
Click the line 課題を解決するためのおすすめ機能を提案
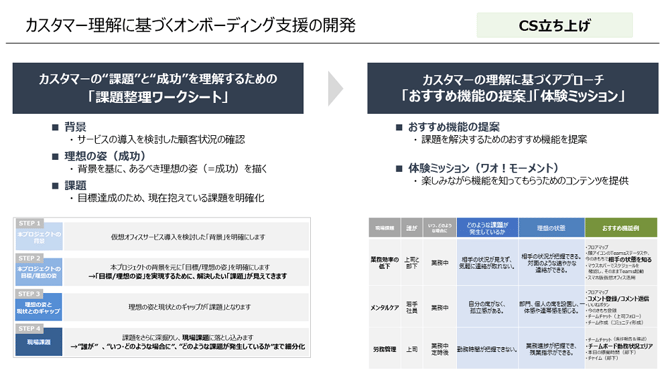coord(504,139)
